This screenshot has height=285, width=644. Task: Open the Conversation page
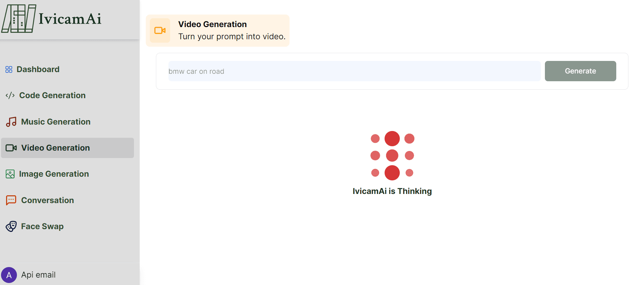pyautogui.click(x=48, y=200)
